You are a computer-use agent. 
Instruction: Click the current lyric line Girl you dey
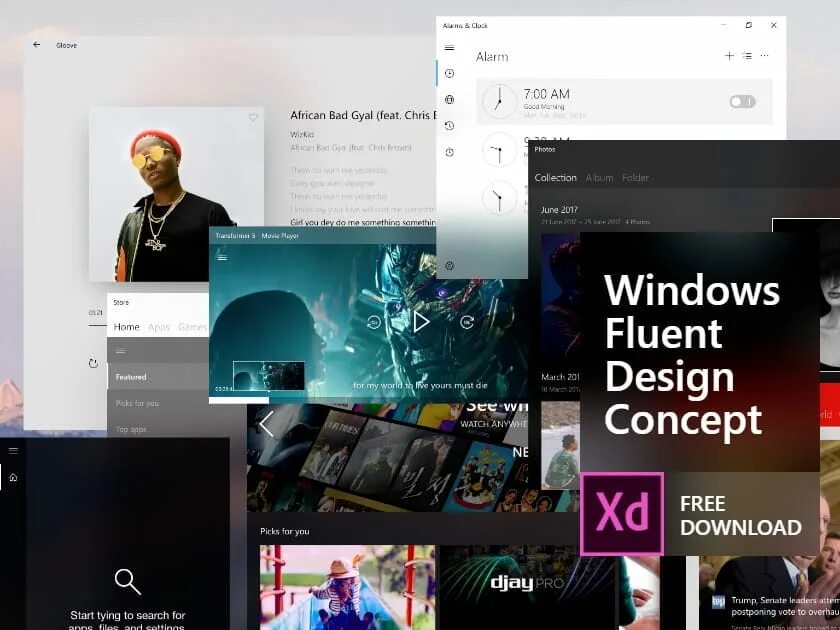(363, 222)
